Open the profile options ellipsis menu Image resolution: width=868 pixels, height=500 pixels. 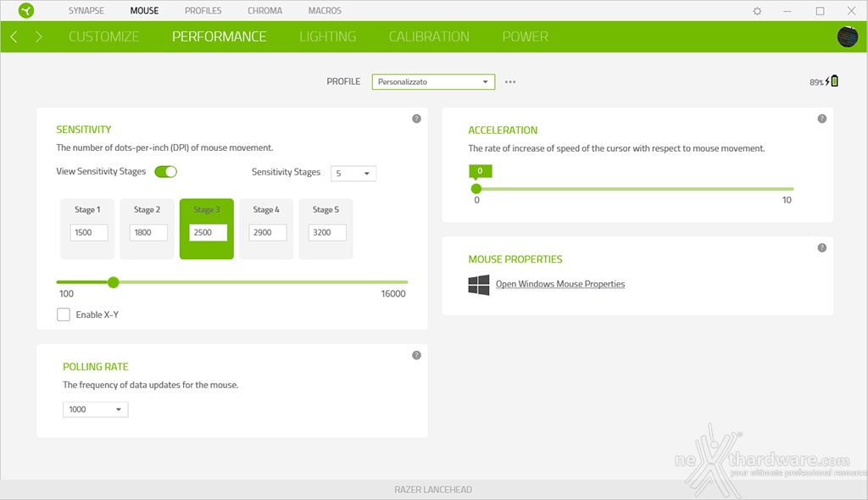click(509, 82)
